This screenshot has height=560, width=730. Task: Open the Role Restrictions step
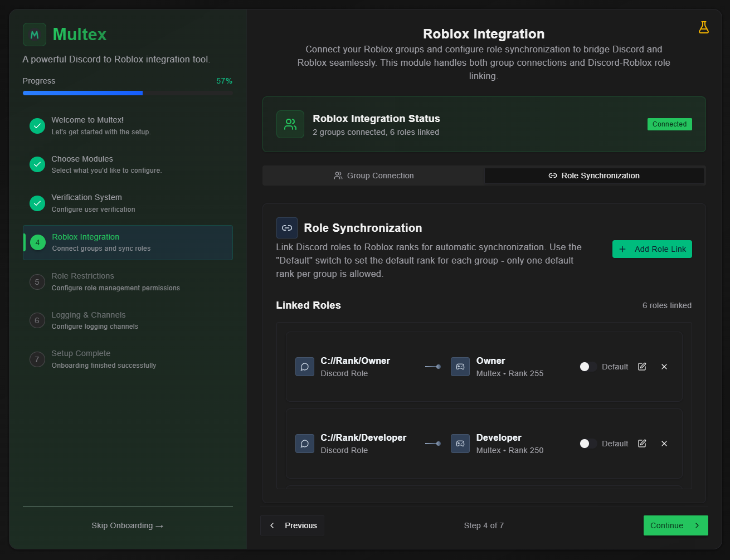(x=128, y=282)
